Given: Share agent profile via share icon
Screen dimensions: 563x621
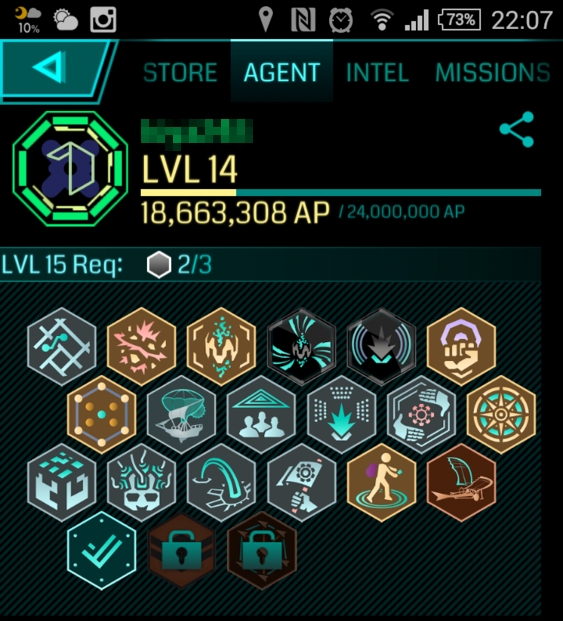Looking at the screenshot, I should (x=517, y=130).
